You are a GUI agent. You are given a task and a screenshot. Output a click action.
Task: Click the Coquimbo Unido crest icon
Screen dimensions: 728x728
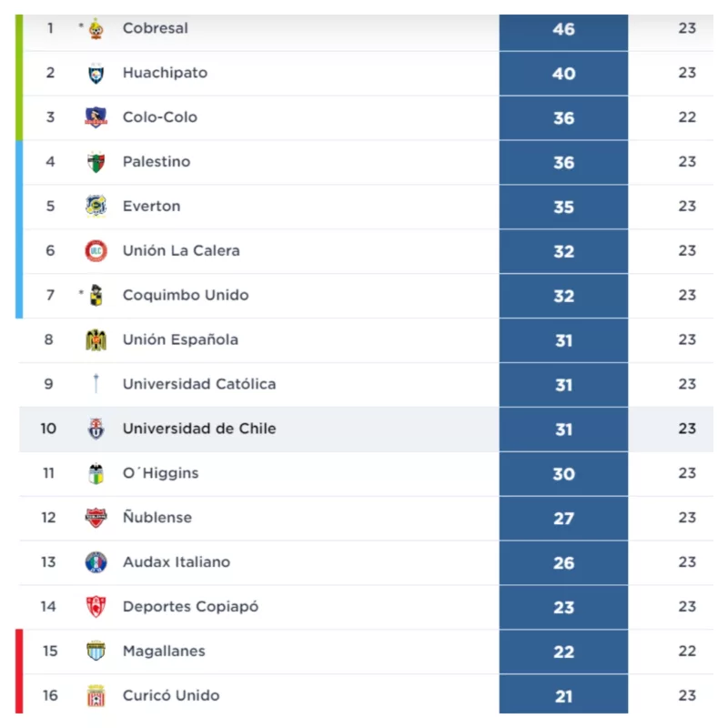tap(96, 296)
